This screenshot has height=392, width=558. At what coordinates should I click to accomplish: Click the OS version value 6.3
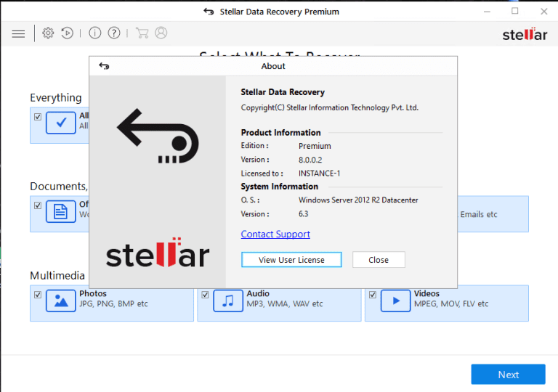click(303, 214)
